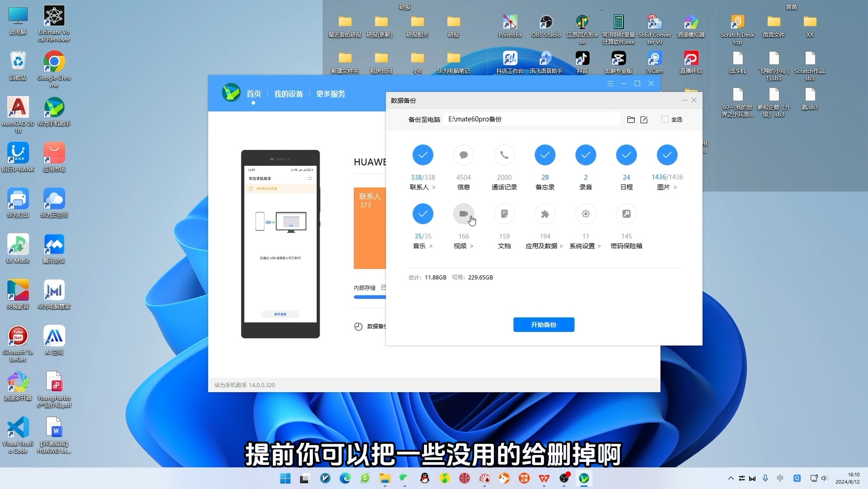Select the 视频 video camera icon
Screen dimensions: 868x489
tap(463, 214)
